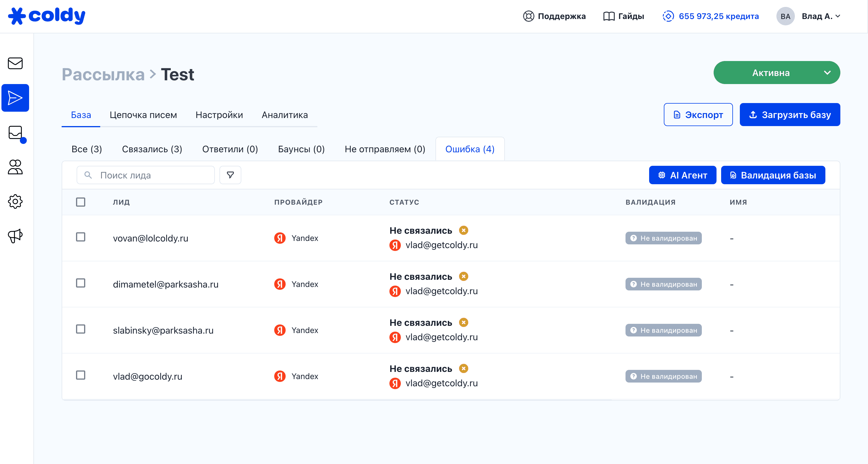Click the Загрузить базу button
This screenshot has width=868, height=464.
(790, 115)
